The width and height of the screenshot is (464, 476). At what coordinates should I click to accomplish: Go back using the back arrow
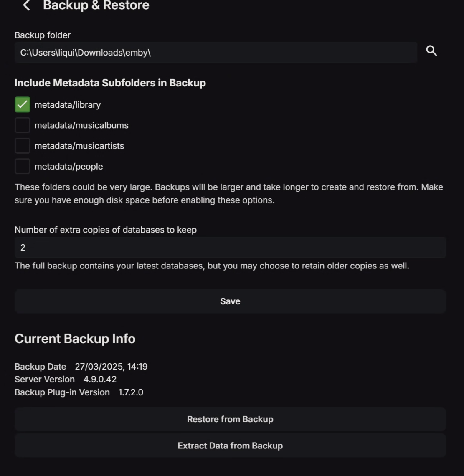[27, 5]
